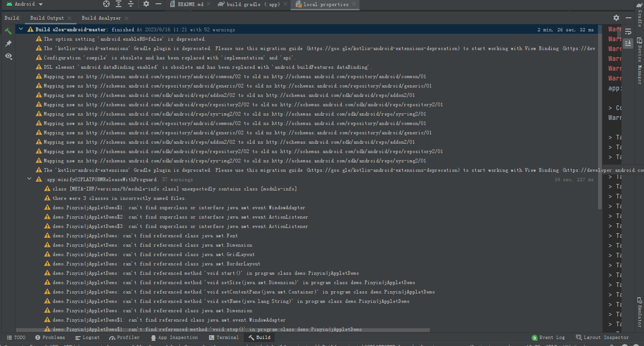Click the hammer rebuild icon
The height and width of the screenshot is (346, 644).
pos(8,31)
